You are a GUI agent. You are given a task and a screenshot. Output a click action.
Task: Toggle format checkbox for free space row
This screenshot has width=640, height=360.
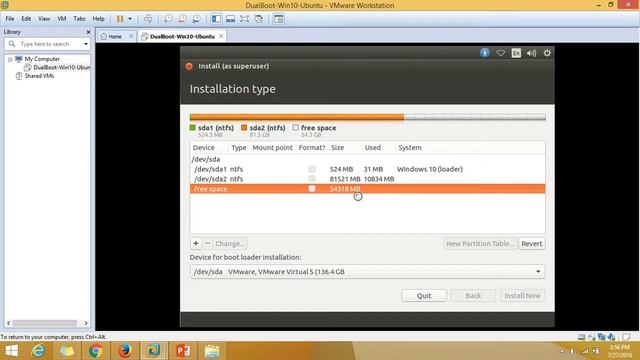coord(312,189)
